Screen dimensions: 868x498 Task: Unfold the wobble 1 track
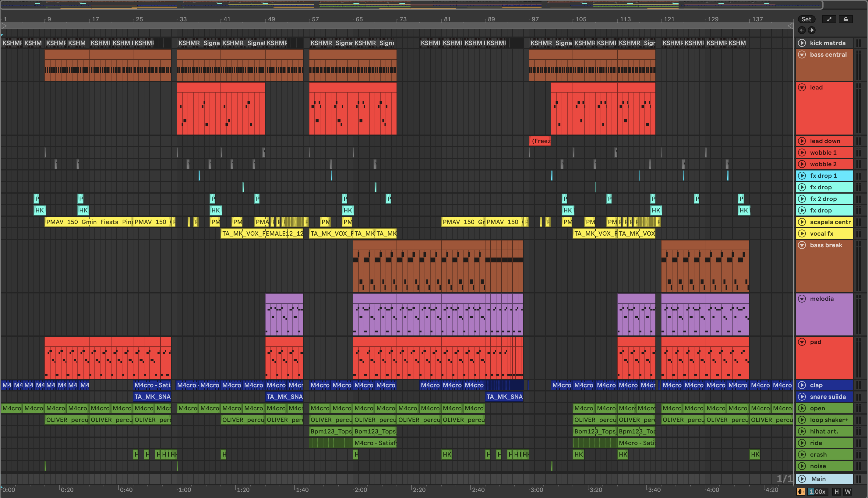point(802,153)
